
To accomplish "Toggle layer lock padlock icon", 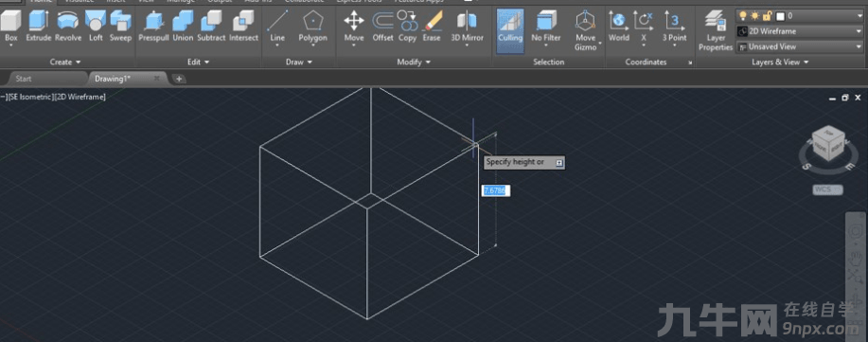I will [x=768, y=16].
